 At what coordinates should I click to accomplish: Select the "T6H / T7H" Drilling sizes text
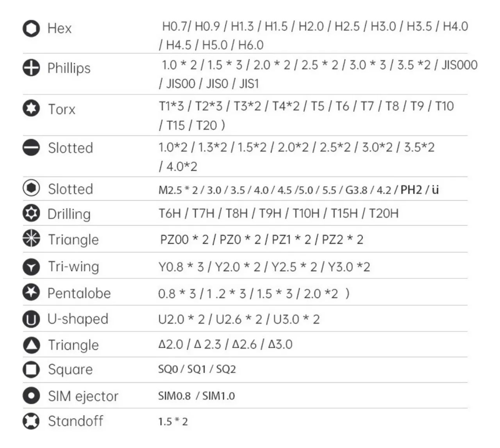278,213
